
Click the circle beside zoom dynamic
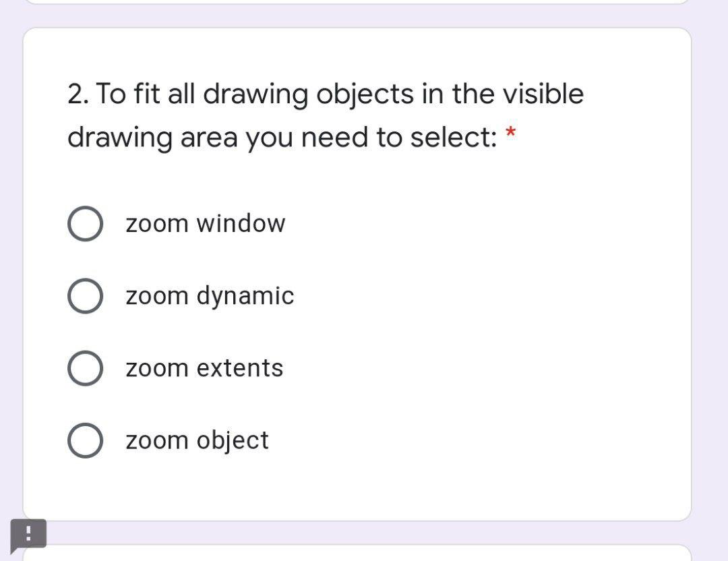coord(85,295)
